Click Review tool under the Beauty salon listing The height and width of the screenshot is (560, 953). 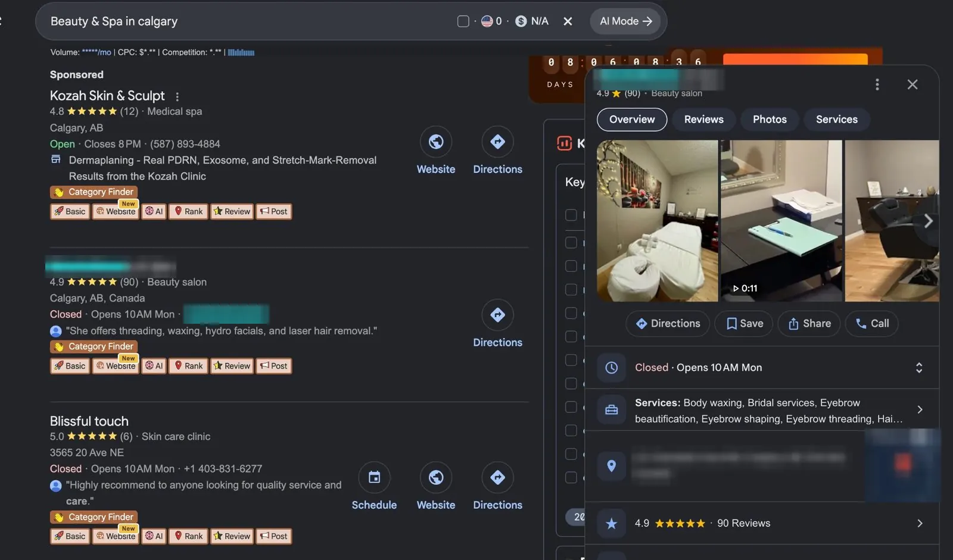point(232,366)
